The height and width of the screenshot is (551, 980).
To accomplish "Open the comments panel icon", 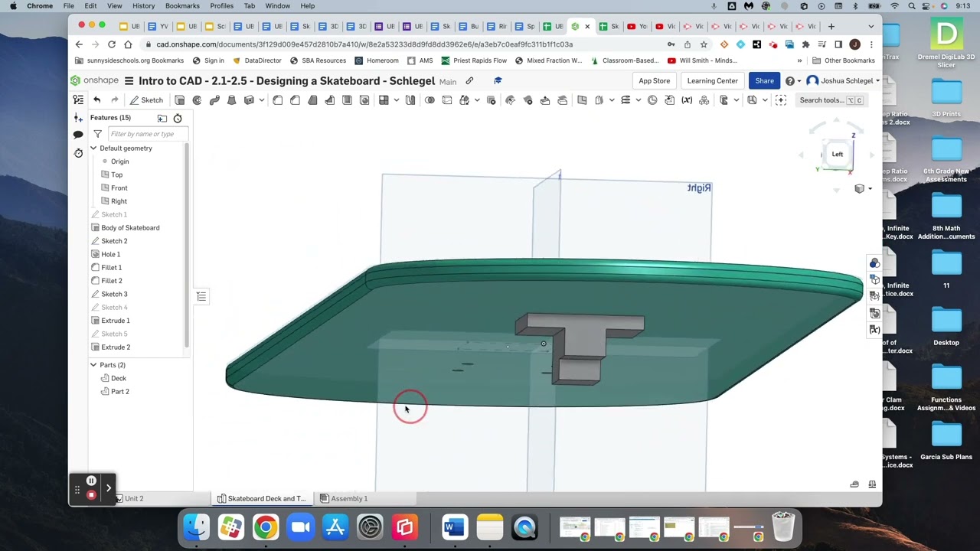I will tap(78, 135).
